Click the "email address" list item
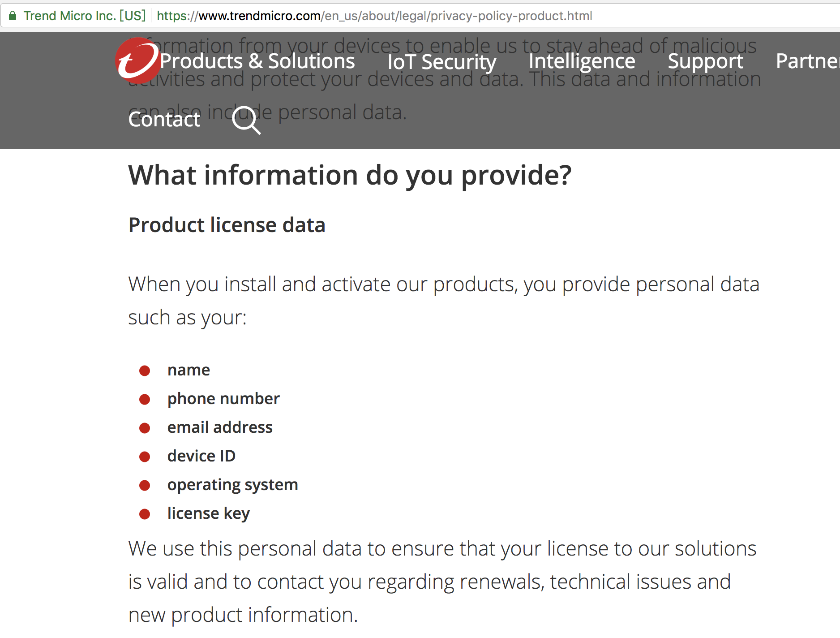 pyautogui.click(x=220, y=427)
